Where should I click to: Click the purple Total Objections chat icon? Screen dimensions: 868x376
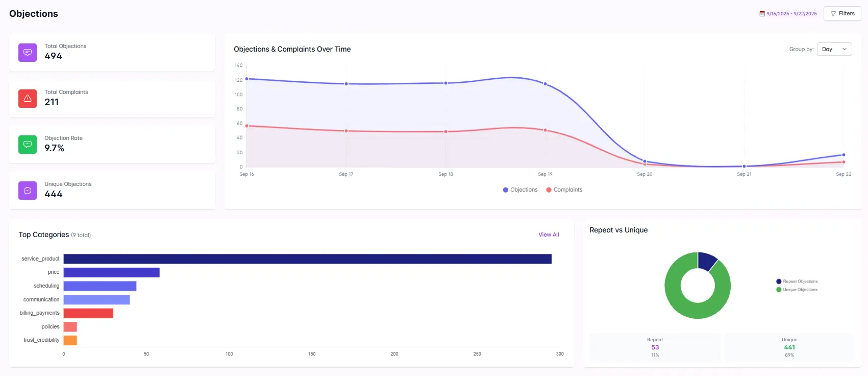28,53
